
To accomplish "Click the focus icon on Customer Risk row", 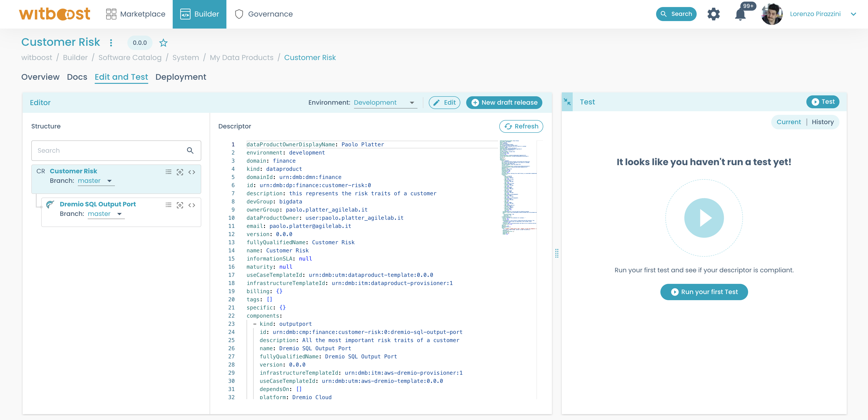I will coord(180,172).
